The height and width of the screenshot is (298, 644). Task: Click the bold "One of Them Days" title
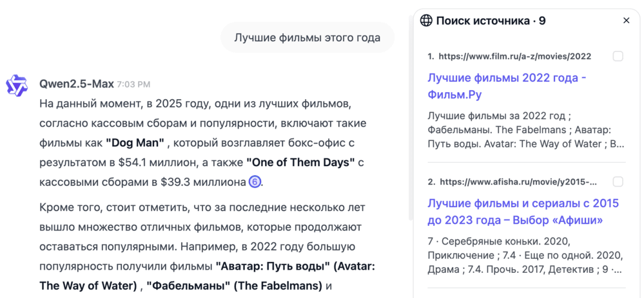[300, 162]
